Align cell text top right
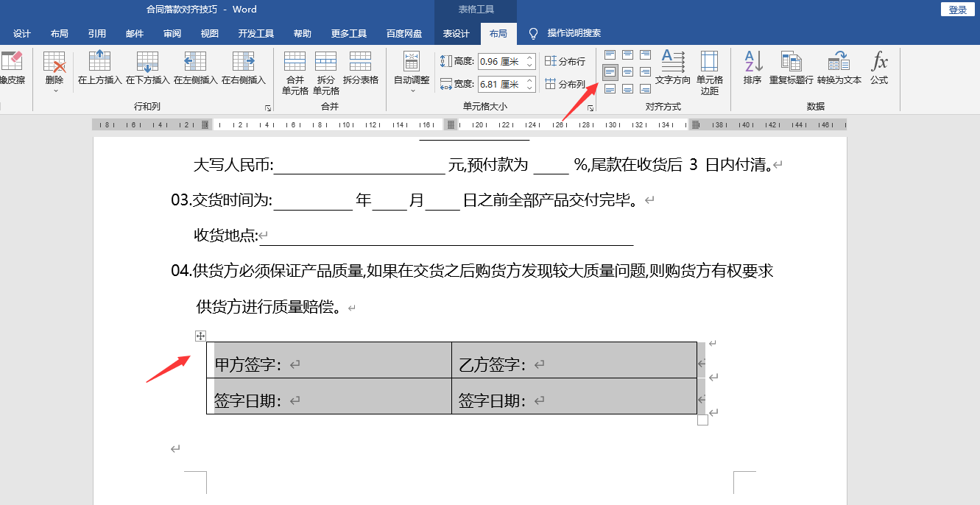980x505 pixels. click(645, 55)
